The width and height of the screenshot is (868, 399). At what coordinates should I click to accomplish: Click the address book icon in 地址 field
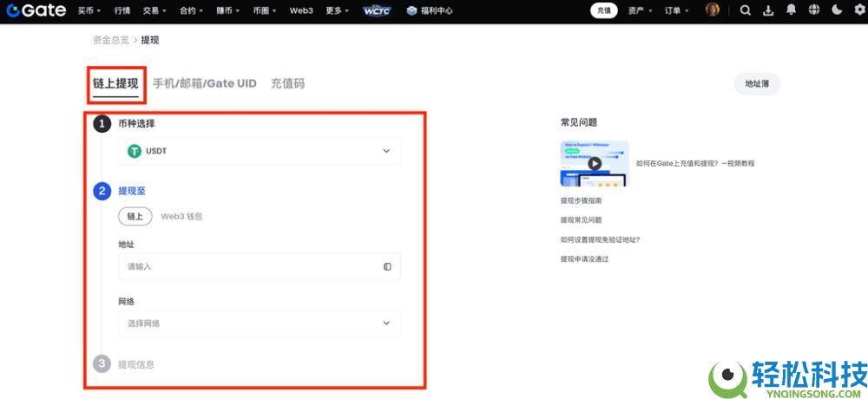coord(387,267)
